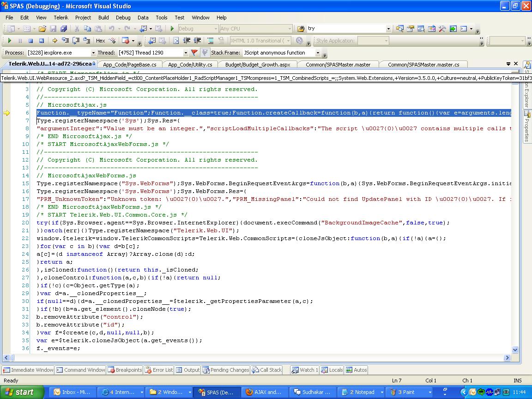Click the horizontal scrollbar right arrow

[x=507, y=357]
